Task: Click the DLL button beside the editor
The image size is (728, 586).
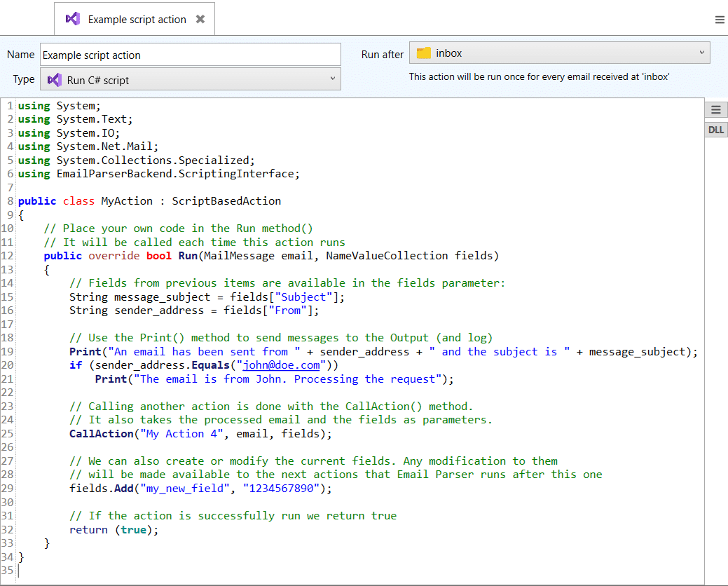Action: [716, 130]
